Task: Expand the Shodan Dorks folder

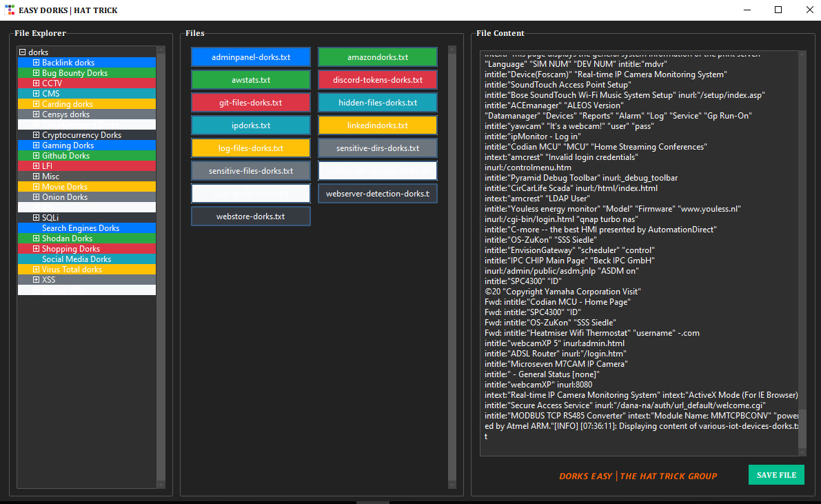Action: (37, 239)
